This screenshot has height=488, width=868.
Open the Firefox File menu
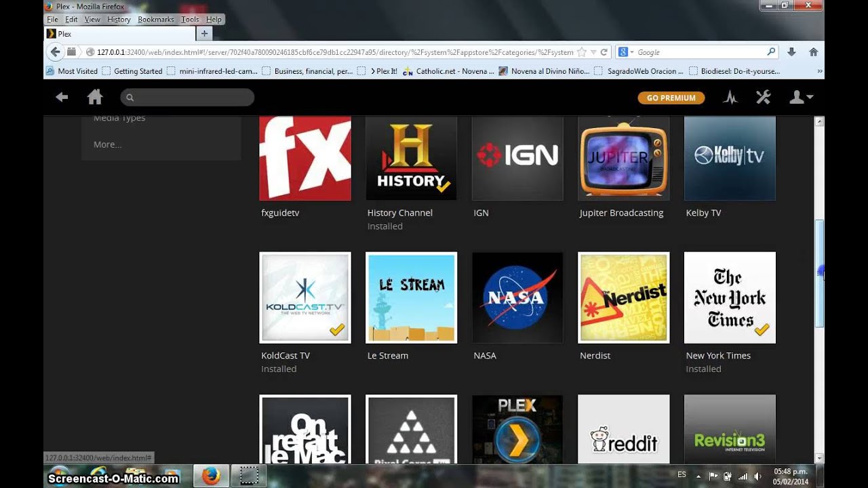coord(52,20)
